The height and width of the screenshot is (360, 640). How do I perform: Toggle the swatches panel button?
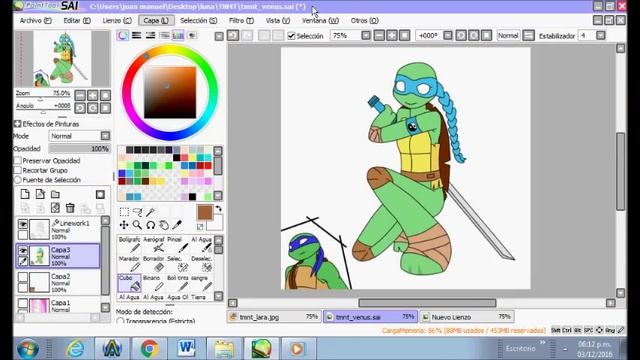(x=178, y=36)
